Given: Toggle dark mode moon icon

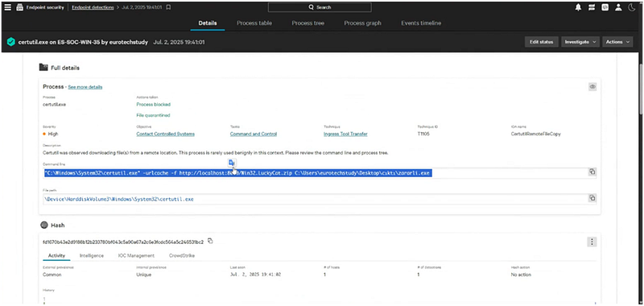Looking at the screenshot, I should 632,7.
